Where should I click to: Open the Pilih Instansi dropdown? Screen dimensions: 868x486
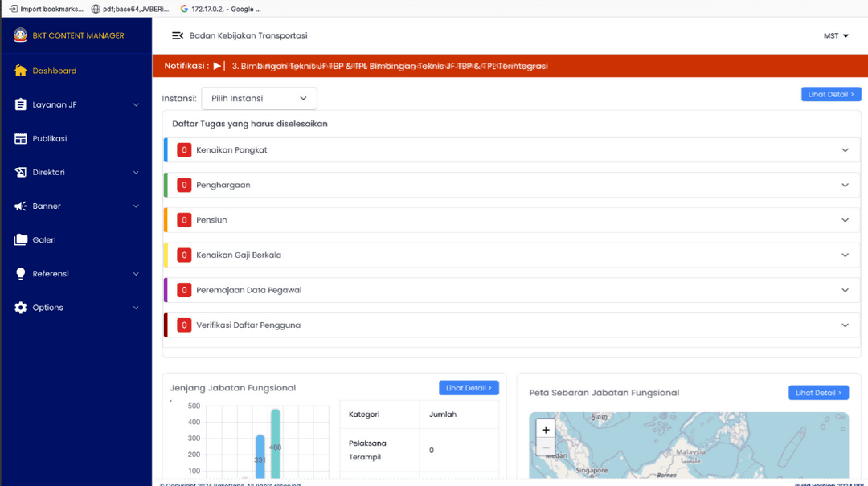pos(259,99)
